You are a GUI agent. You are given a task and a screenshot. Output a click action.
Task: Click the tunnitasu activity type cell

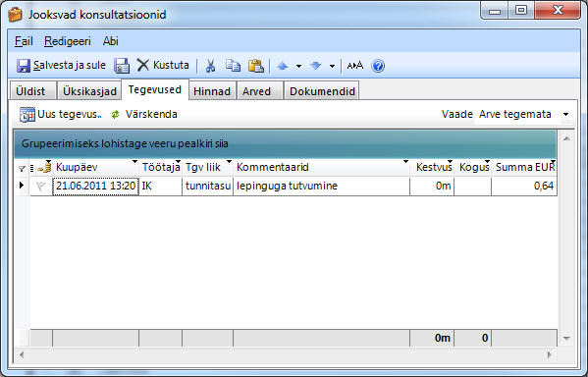(208, 187)
